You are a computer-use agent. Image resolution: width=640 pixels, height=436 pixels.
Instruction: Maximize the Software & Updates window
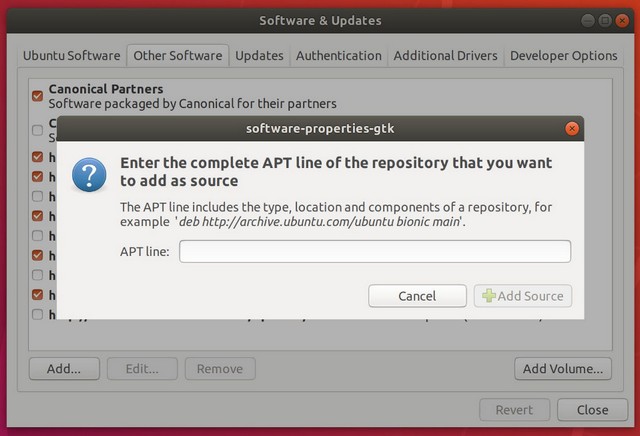pos(605,20)
